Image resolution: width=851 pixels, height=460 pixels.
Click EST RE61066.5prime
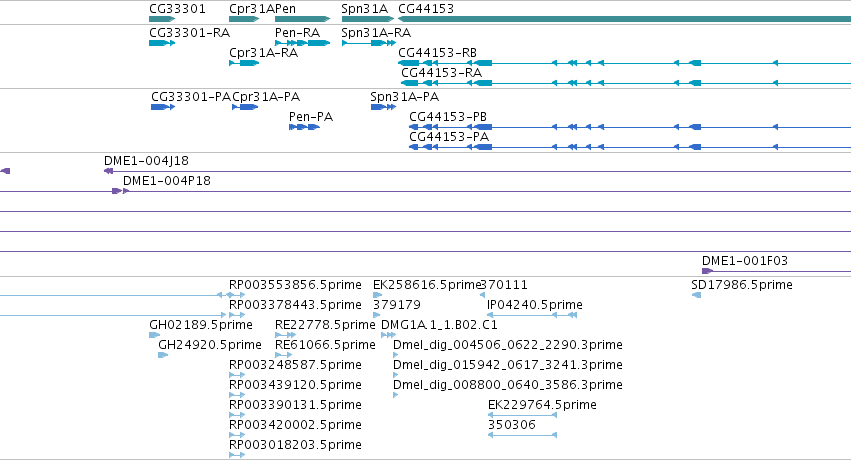(325, 346)
